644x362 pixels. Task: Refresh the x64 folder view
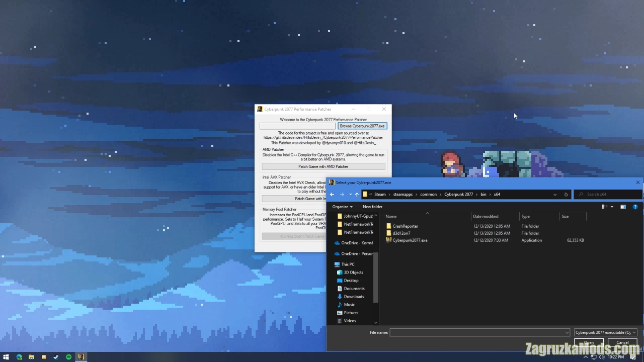(x=566, y=195)
